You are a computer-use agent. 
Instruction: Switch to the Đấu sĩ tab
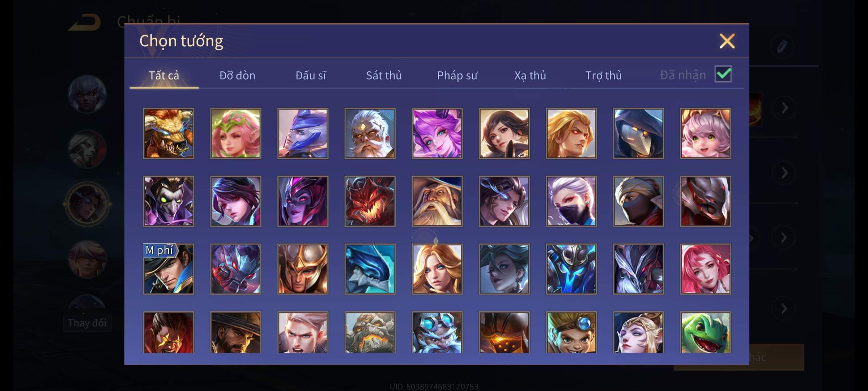[x=311, y=75]
